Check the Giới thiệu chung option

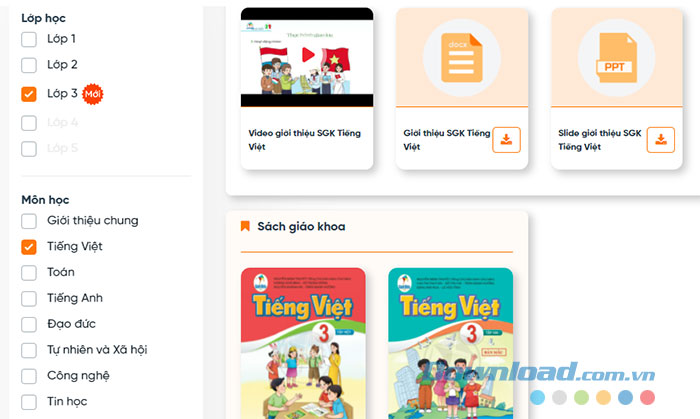click(29, 221)
